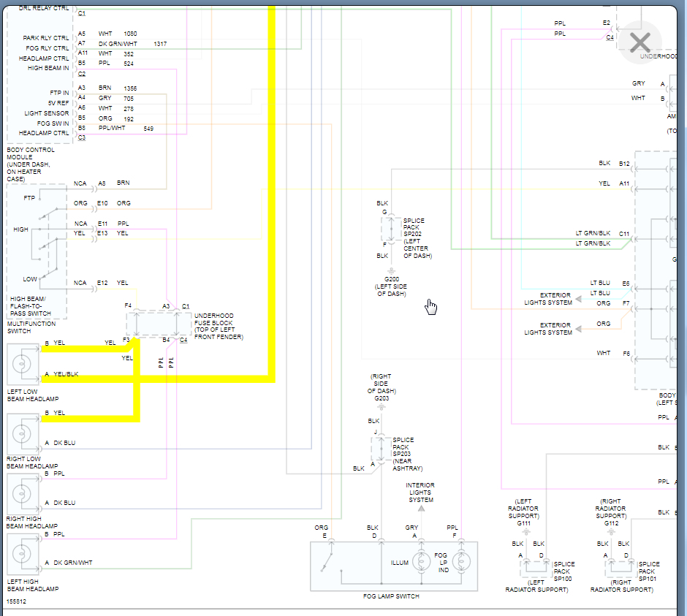The image size is (687, 616).
Task: Click the G112 right radiator support ground
Action: point(611,531)
